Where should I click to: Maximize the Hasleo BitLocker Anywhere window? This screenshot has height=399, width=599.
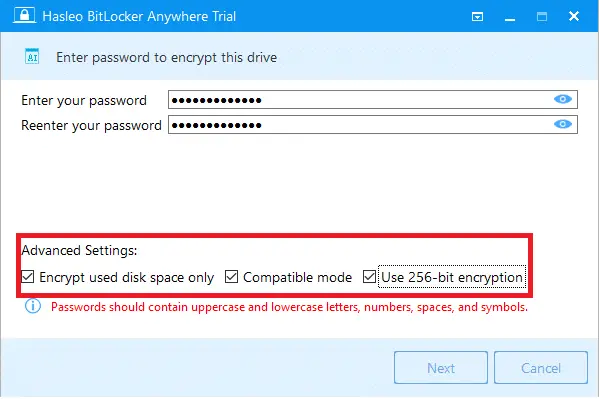click(542, 16)
